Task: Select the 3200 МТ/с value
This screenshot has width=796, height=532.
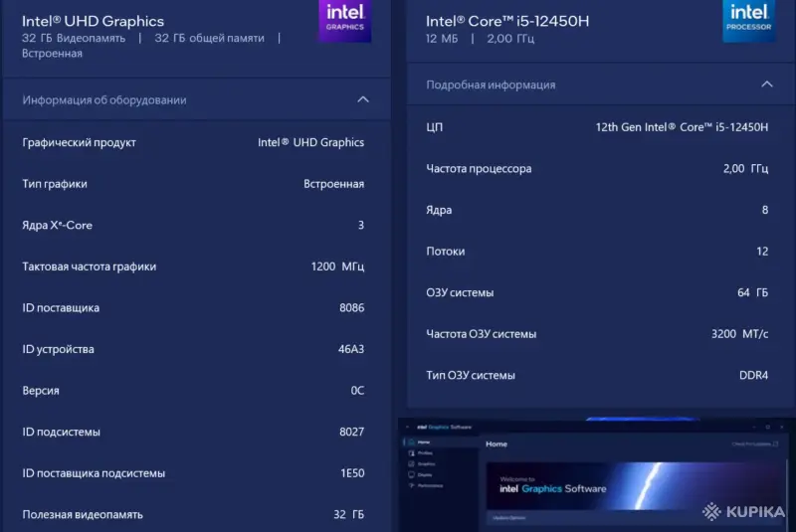Action: pos(739,334)
